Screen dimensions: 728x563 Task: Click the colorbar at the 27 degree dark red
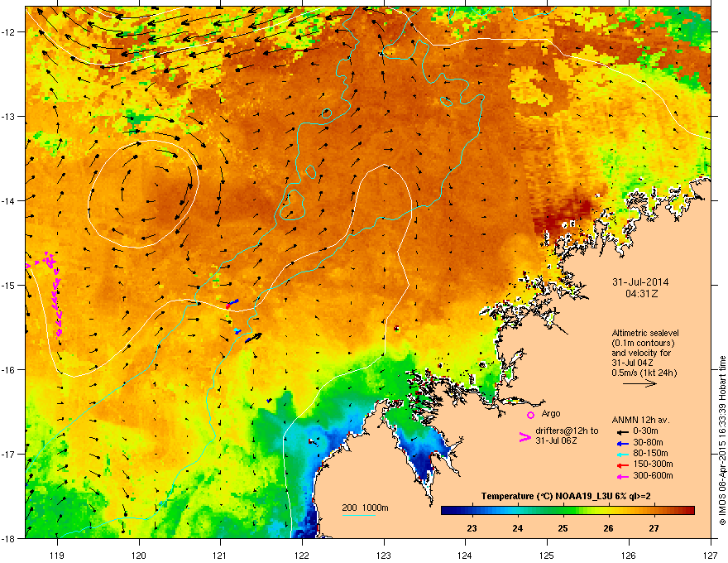tap(654, 511)
